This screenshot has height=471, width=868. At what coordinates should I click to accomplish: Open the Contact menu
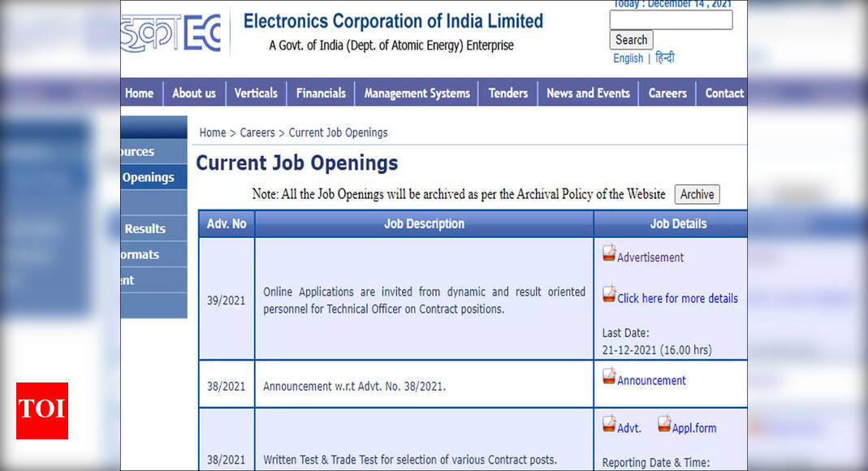pos(724,93)
